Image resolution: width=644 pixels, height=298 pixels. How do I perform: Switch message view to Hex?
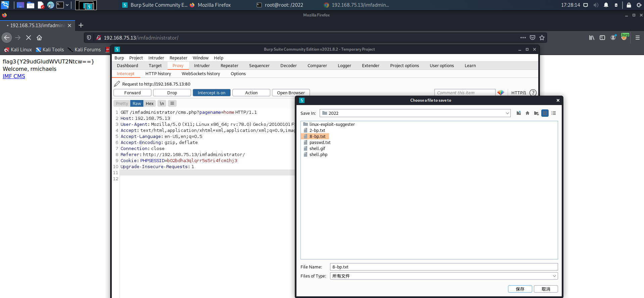point(150,103)
